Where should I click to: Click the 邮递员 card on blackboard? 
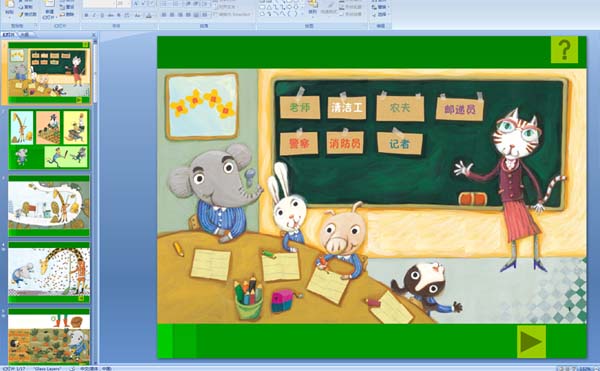(x=460, y=109)
